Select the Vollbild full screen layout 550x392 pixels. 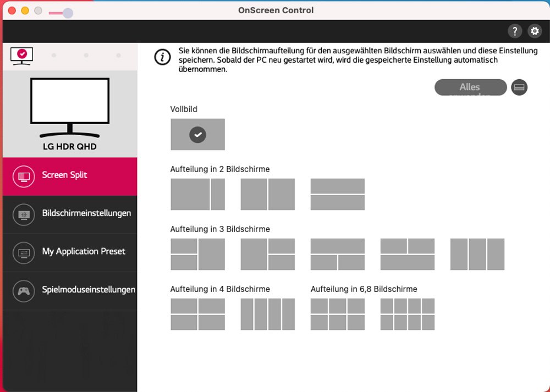[197, 134]
